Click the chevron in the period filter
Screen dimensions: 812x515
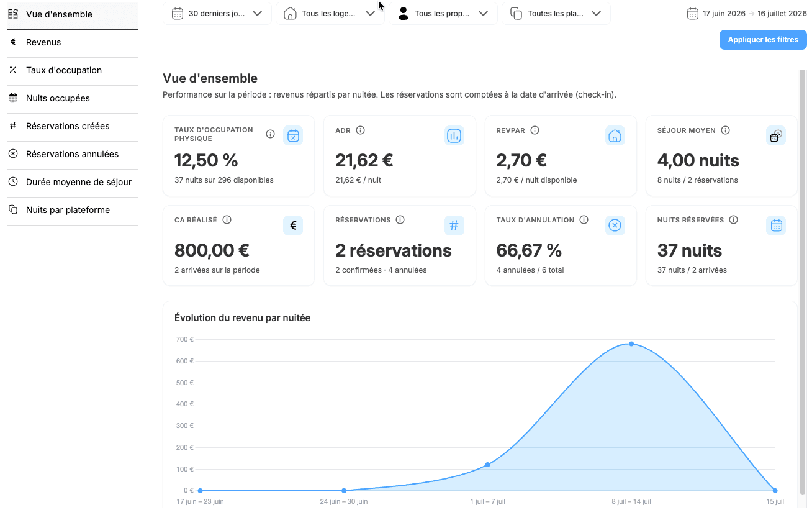tap(258, 14)
